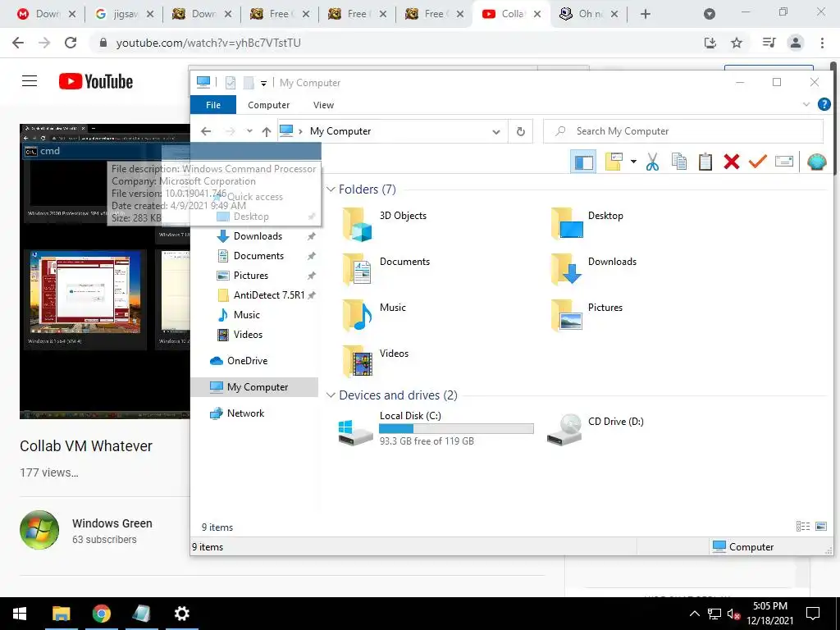This screenshot has width=840, height=630.
Task: Open Windows Start menu
Action: (20, 614)
